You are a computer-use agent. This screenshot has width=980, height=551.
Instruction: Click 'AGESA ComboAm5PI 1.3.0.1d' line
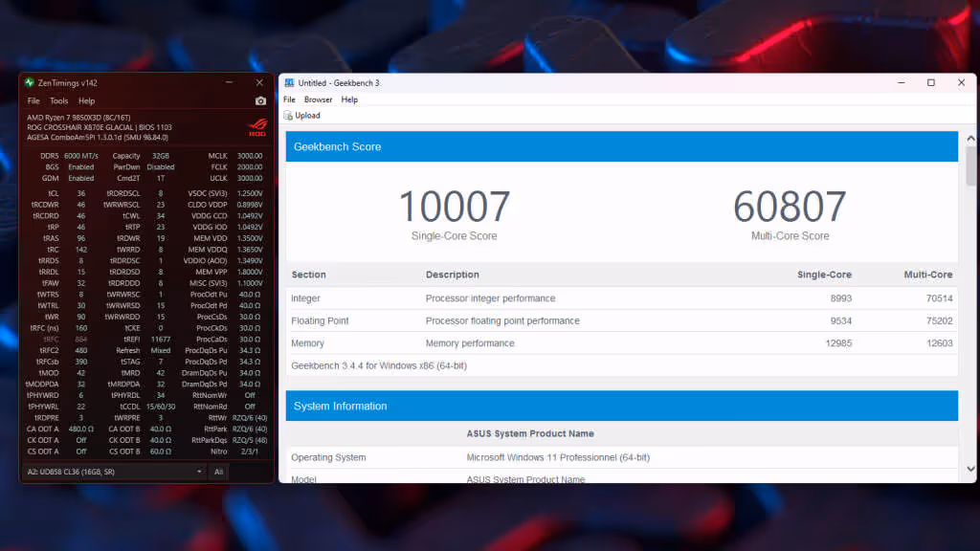(x=98, y=138)
